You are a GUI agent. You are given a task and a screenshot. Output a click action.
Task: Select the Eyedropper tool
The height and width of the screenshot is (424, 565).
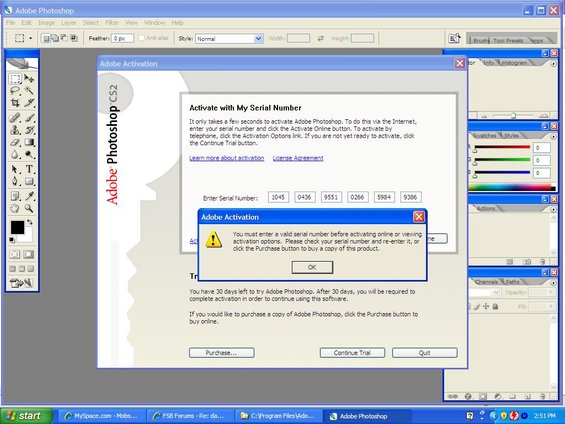point(29,196)
